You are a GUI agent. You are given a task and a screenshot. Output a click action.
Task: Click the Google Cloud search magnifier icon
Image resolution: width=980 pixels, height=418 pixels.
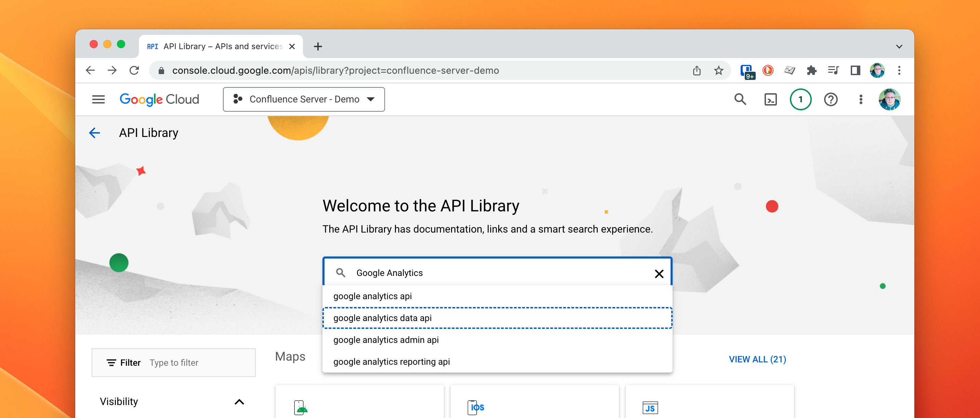[740, 100]
